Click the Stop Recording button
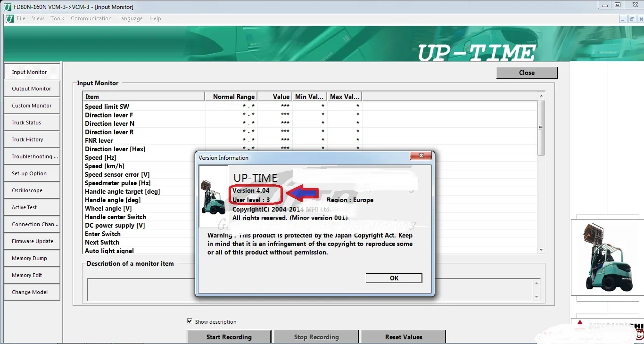This screenshot has width=644, height=344. [316, 337]
